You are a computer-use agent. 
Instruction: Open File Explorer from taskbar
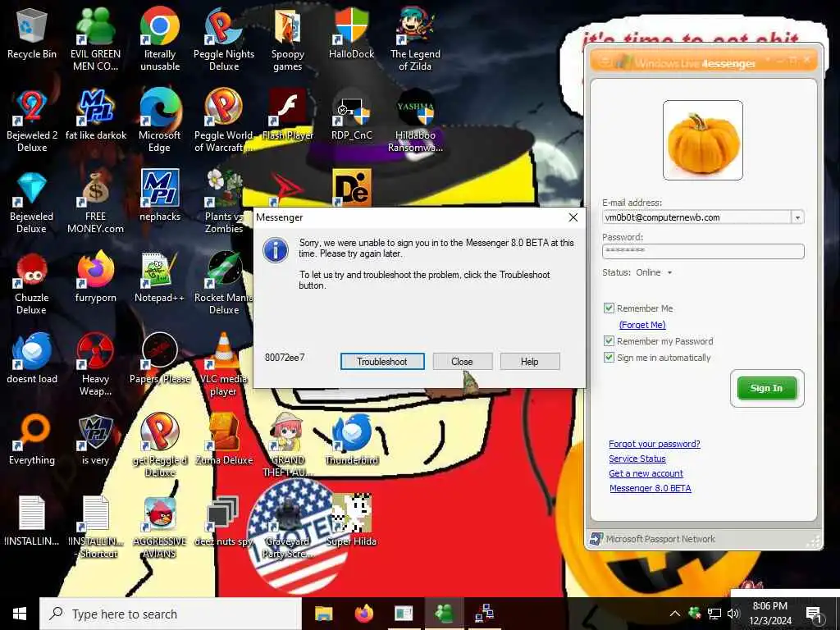323,614
